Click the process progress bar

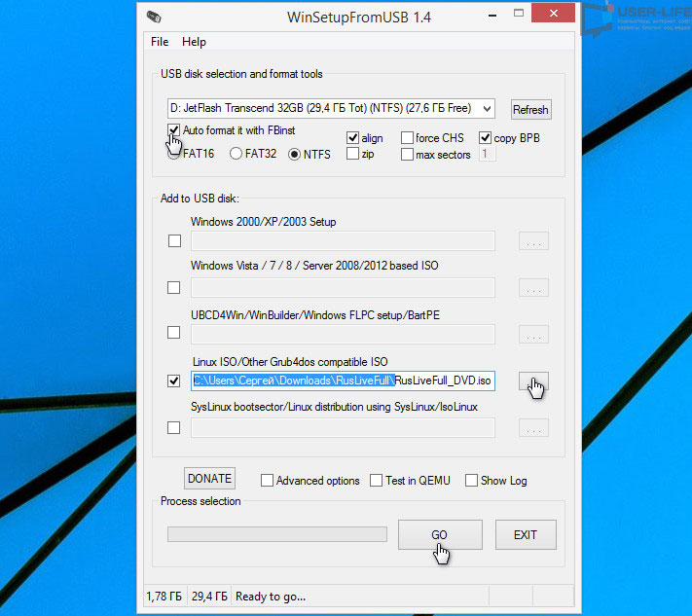[277, 534]
